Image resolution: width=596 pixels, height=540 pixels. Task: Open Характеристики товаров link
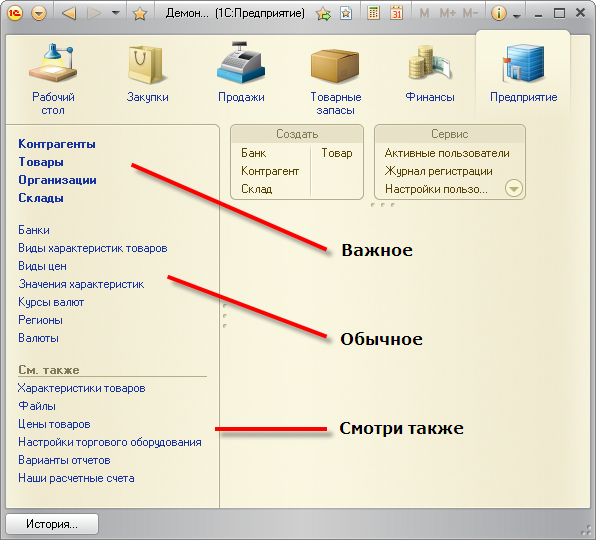pyautogui.click(x=81, y=388)
